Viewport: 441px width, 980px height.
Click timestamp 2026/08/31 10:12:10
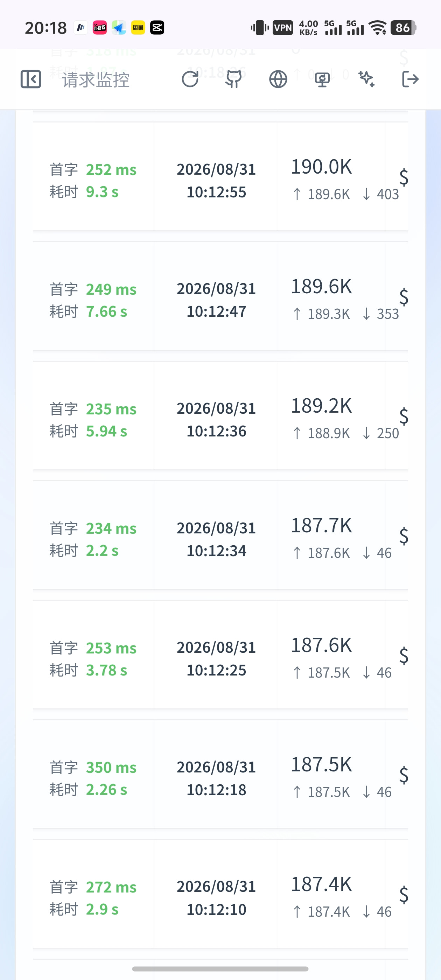(x=216, y=898)
